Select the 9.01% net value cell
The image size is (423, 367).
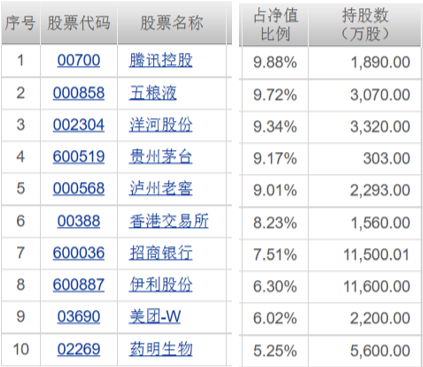point(275,190)
